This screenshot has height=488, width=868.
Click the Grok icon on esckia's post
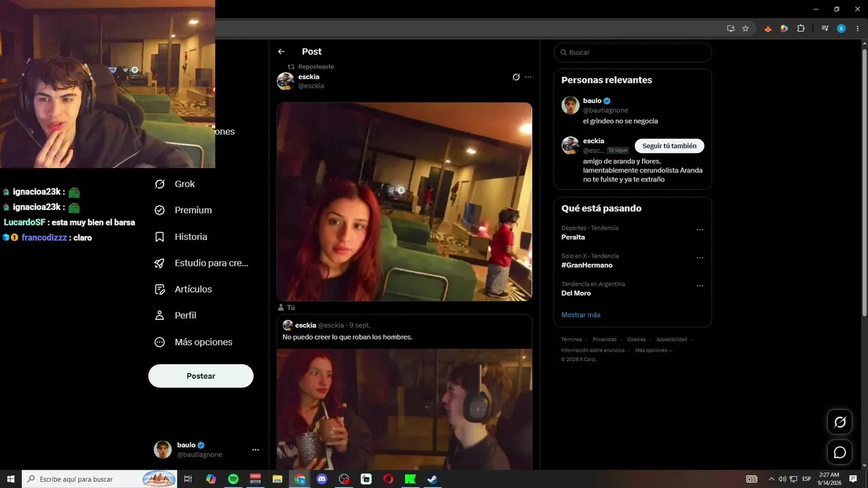[516, 77]
